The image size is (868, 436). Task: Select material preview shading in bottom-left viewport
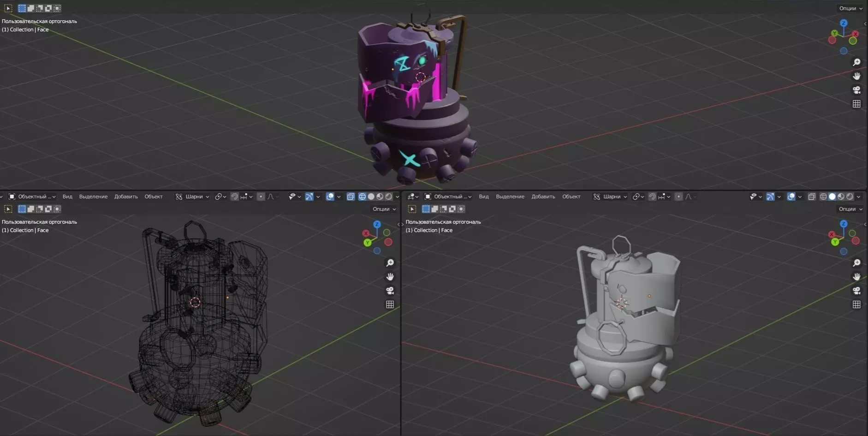(x=380, y=197)
